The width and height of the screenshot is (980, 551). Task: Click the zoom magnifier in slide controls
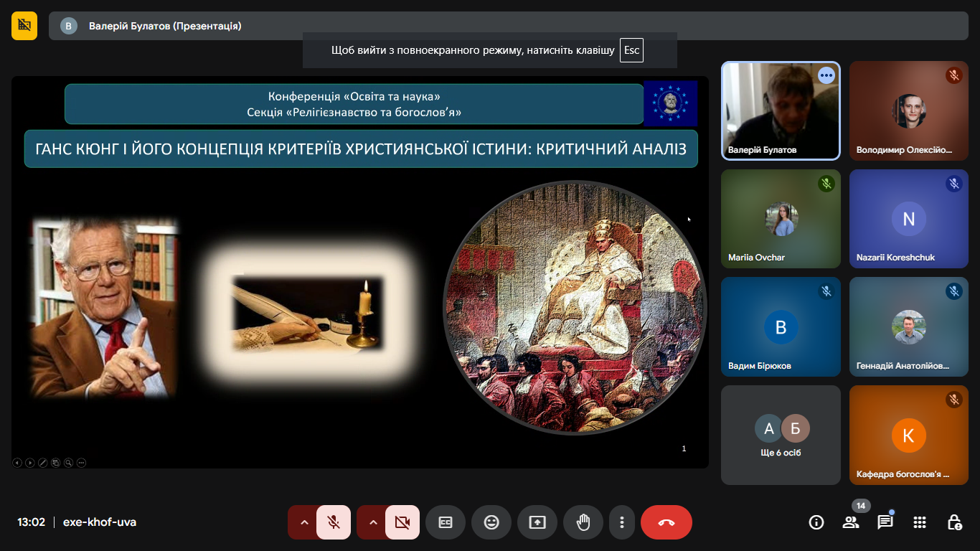pos(68,463)
